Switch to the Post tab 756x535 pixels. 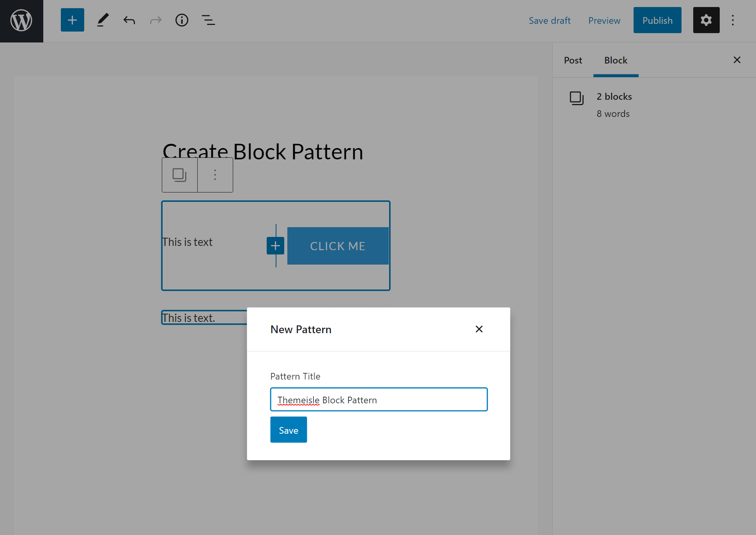click(573, 60)
